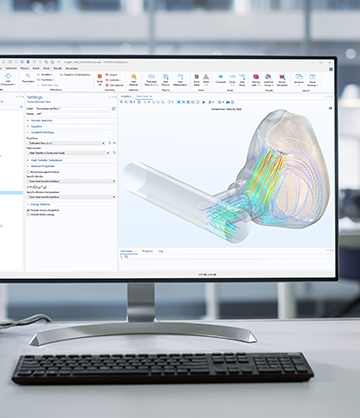This screenshot has width=360, height=418.
Task: Click the Add Study icon
Action: (x=242, y=80)
